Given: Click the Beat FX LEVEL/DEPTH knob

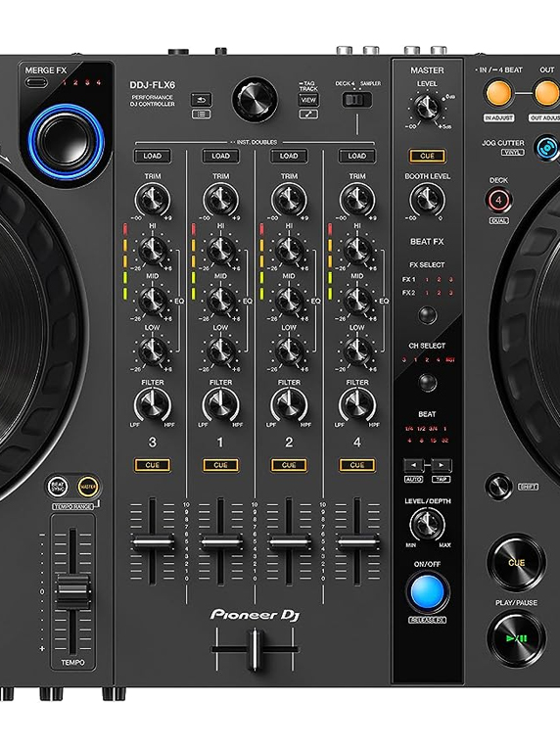Looking at the screenshot, I should pos(427,524).
